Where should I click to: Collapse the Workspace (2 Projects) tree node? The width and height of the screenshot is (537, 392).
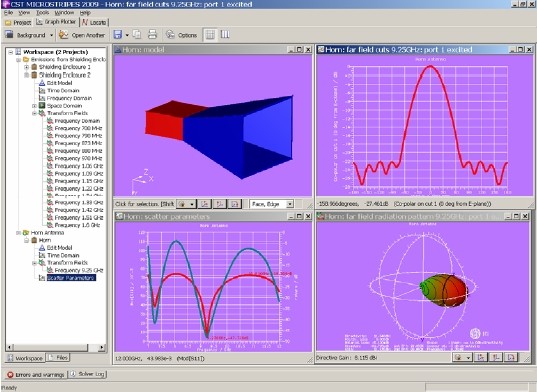click(11, 52)
